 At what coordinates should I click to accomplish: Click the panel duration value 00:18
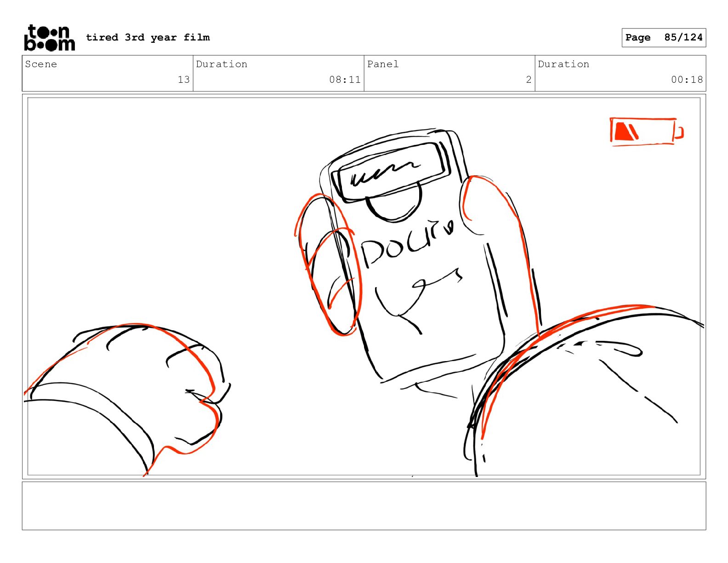pos(687,80)
